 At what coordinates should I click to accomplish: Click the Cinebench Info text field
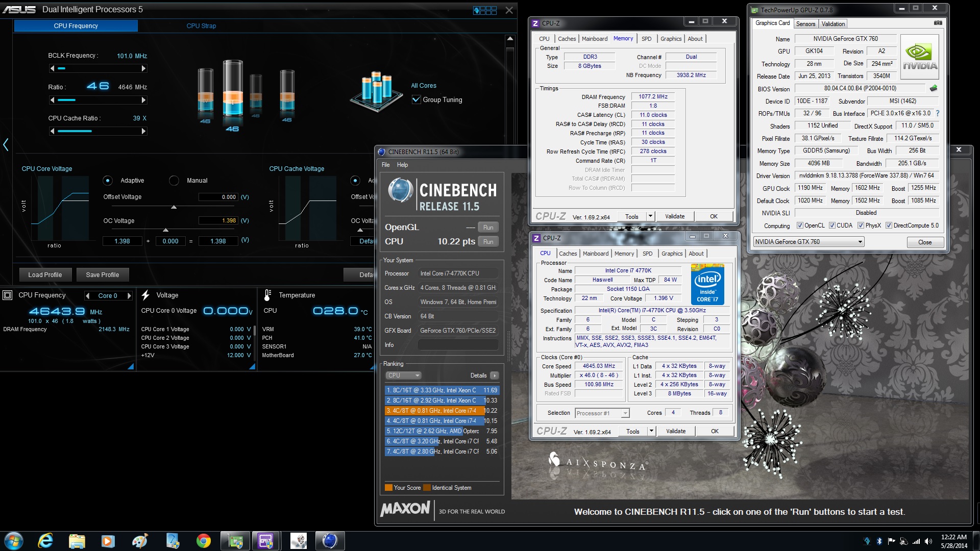[x=458, y=345]
